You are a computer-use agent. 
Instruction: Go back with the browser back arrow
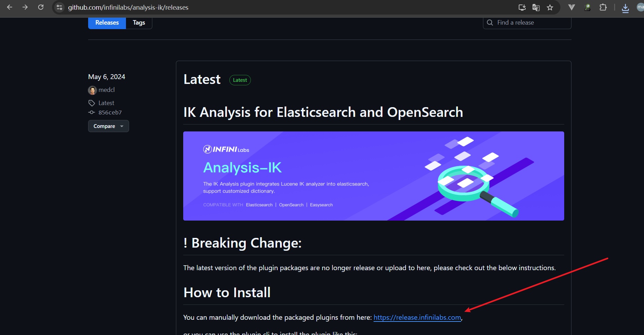[10, 7]
